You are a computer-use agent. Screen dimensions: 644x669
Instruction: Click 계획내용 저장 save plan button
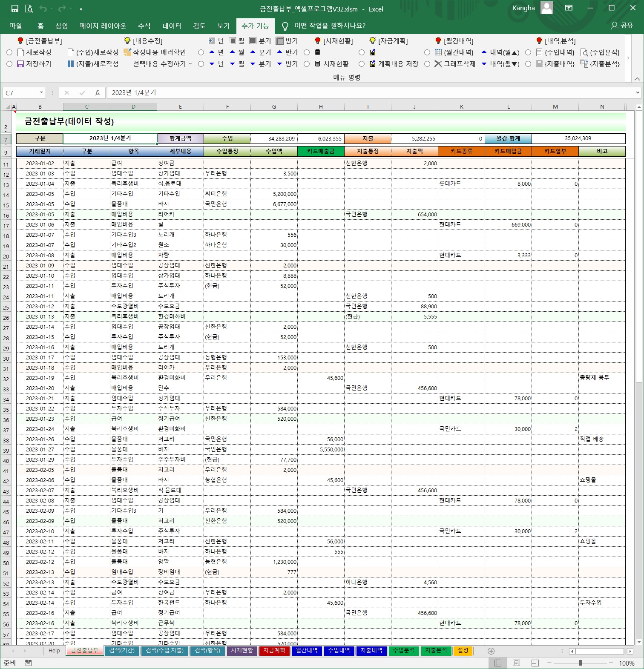394,64
